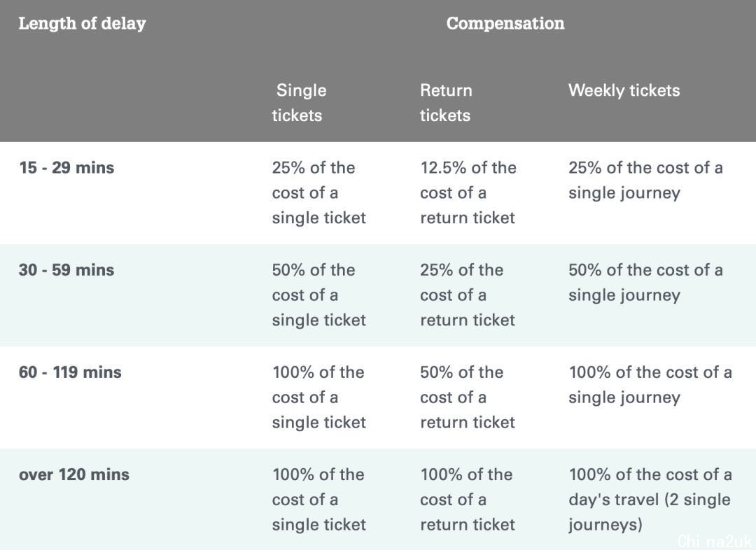Click the "25% of the cost of a return ticket" cell
The width and height of the screenshot is (756, 550).
pos(468,295)
